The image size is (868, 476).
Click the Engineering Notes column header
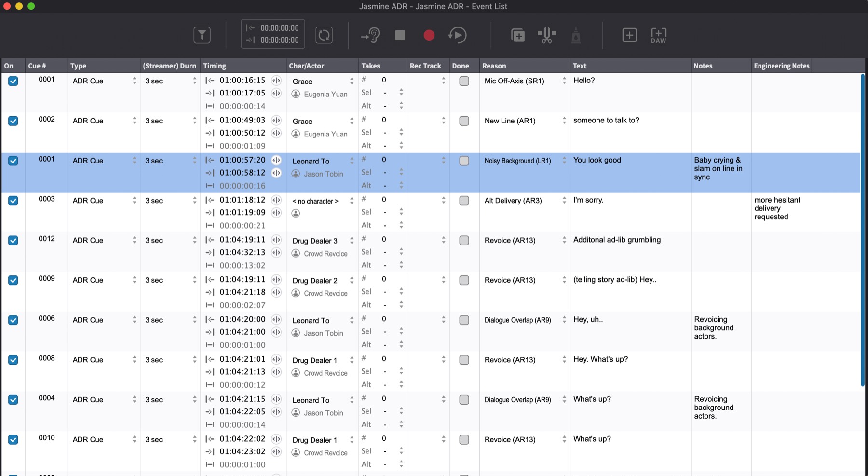tap(781, 66)
